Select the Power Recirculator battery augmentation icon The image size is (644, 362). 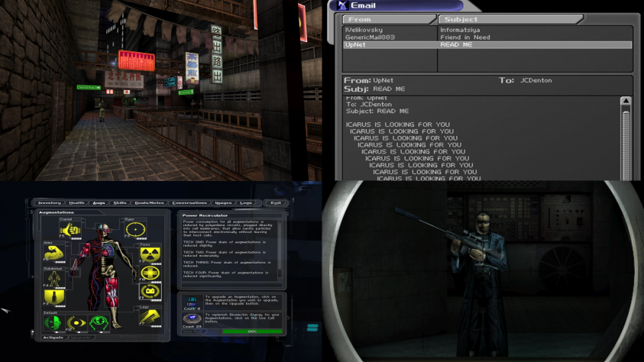[x=150, y=292]
